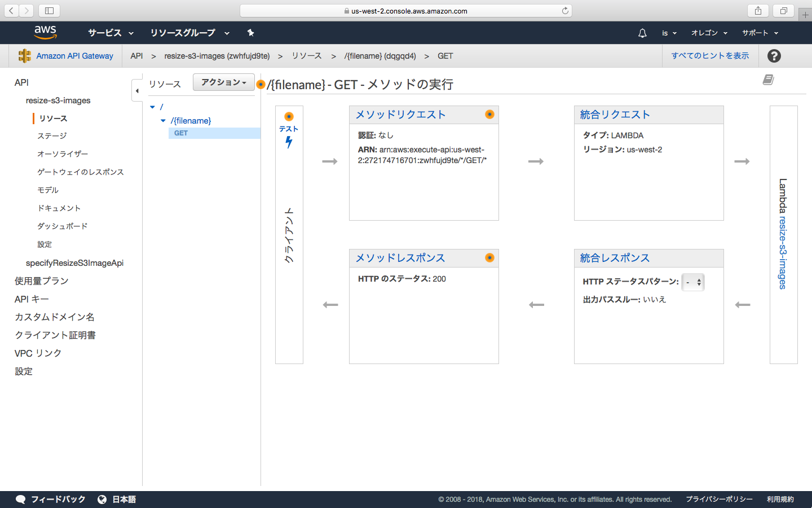
Task: Open the サービス dropdown menu
Action: pyautogui.click(x=111, y=33)
